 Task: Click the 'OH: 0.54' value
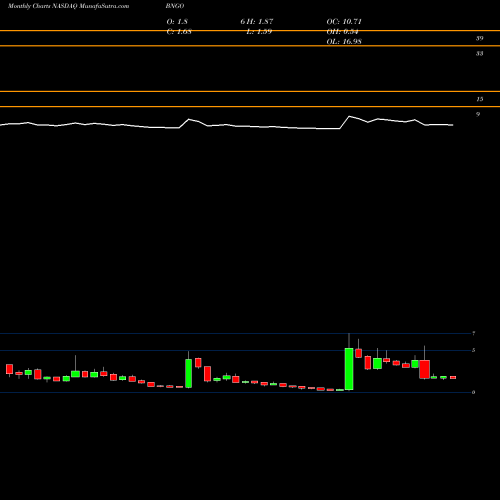pos(342,32)
